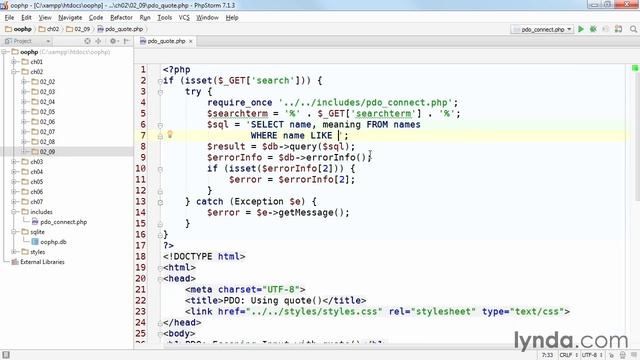Expand the ch03 folder
640x360 pixels.
point(14,162)
